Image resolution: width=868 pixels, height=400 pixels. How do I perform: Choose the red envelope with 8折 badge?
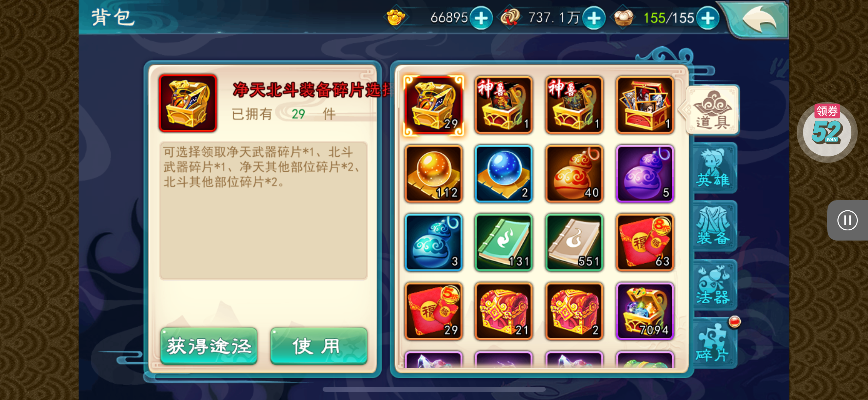coord(645,242)
